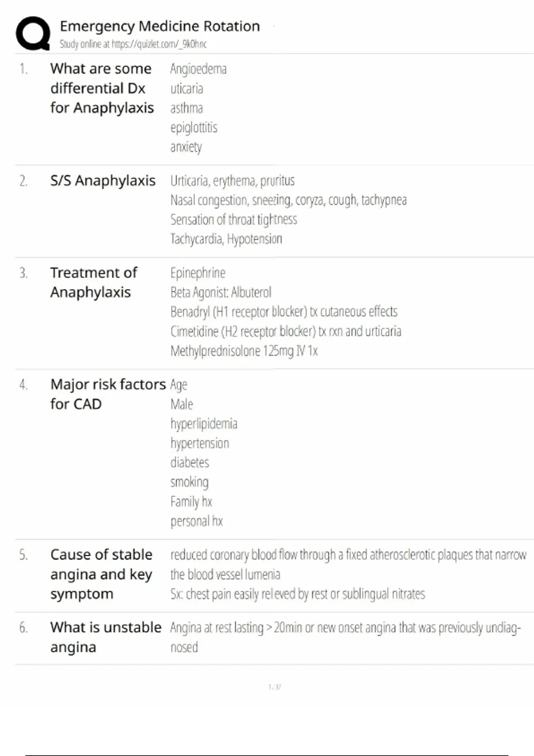Select the Cause of stable angina question

point(101,574)
